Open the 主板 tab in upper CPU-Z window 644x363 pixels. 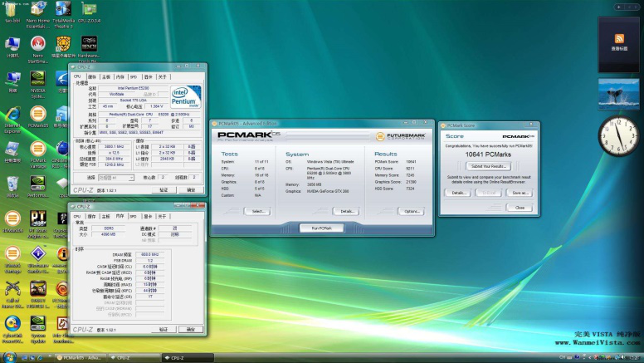point(106,77)
